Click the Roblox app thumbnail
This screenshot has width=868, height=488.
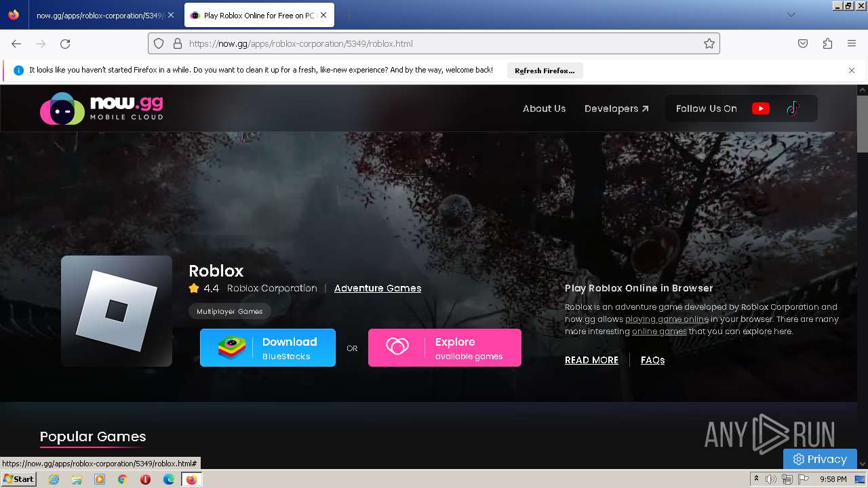point(117,311)
